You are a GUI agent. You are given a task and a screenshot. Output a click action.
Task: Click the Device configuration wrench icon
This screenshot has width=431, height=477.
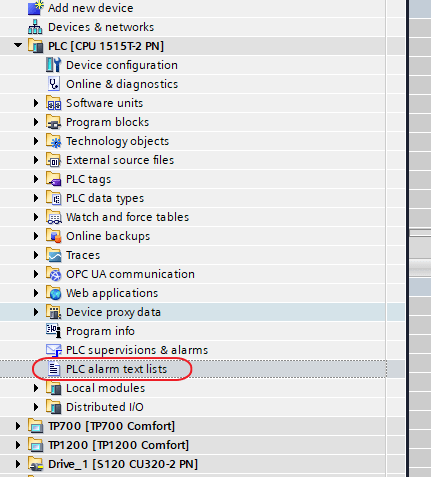click(x=54, y=65)
